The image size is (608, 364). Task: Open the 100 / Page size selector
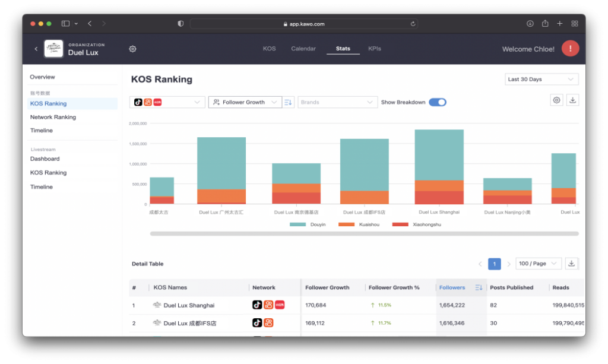pos(539,264)
